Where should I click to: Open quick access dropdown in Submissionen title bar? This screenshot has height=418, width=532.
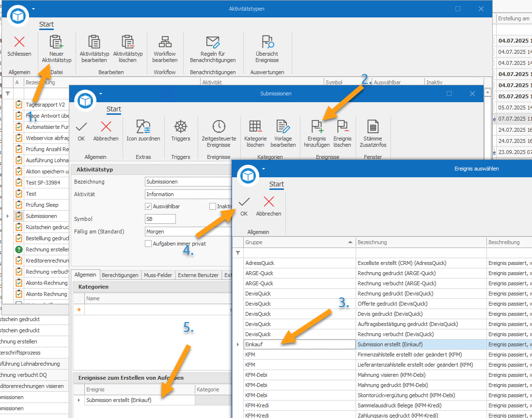click(x=100, y=93)
